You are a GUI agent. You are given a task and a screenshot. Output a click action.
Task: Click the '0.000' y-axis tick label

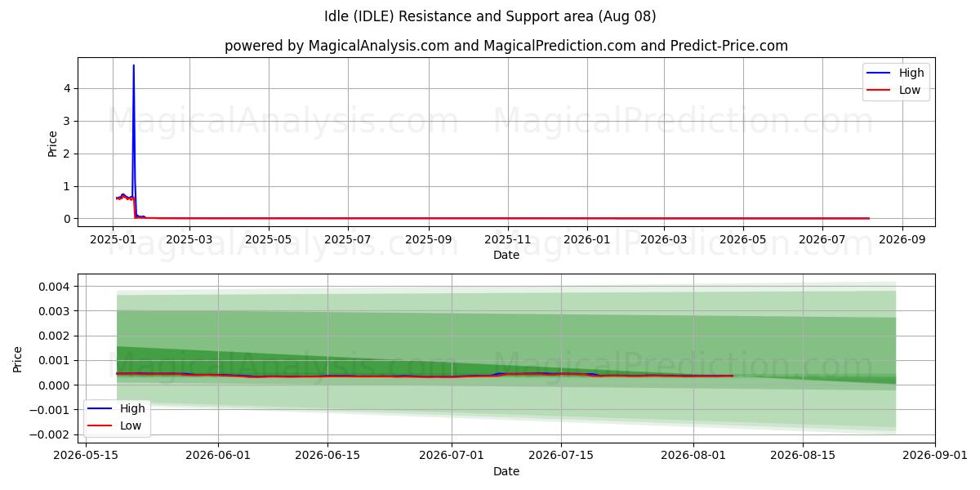coord(55,385)
